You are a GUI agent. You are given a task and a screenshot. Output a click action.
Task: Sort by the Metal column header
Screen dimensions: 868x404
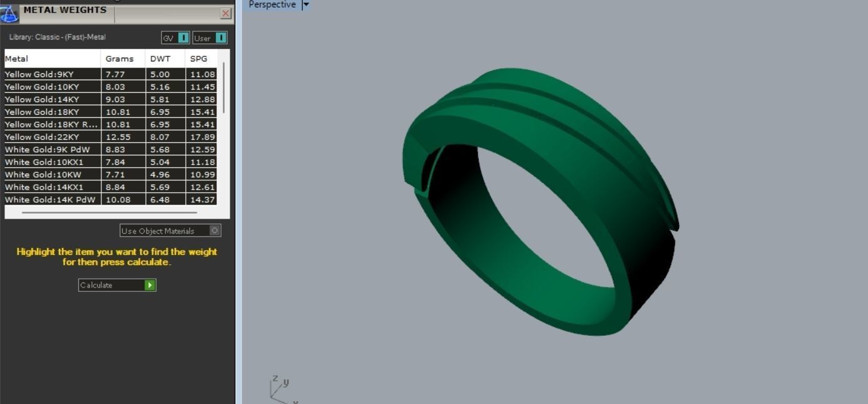[x=53, y=59]
